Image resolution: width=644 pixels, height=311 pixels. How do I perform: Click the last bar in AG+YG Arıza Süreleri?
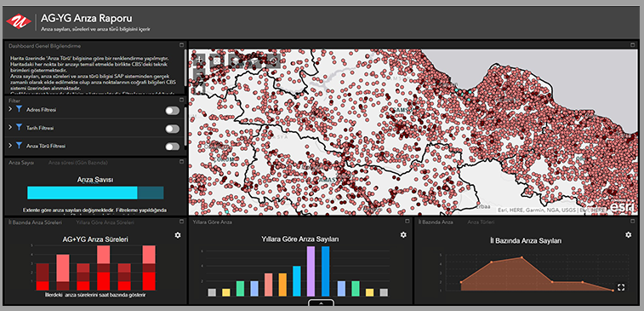click(x=149, y=268)
